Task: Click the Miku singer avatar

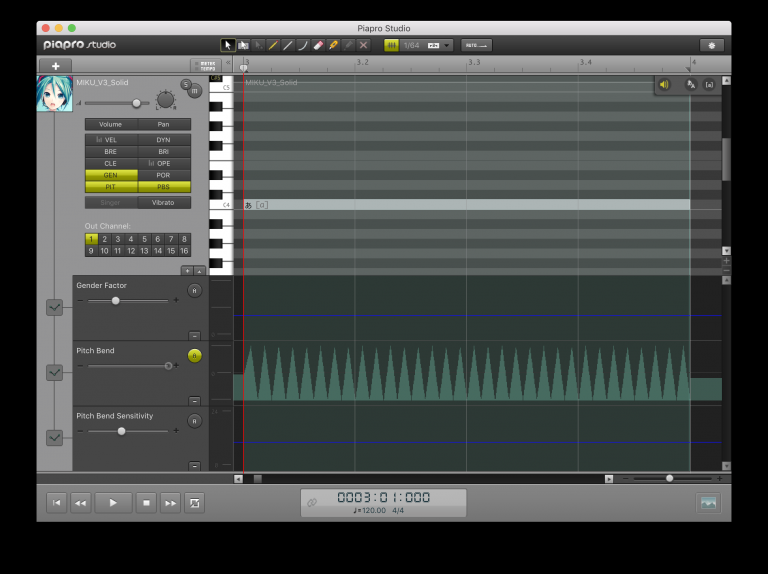Action: (x=54, y=94)
